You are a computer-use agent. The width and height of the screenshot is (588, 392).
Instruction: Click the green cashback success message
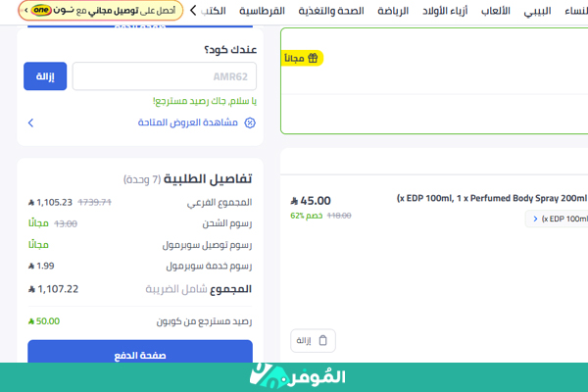tap(205, 101)
